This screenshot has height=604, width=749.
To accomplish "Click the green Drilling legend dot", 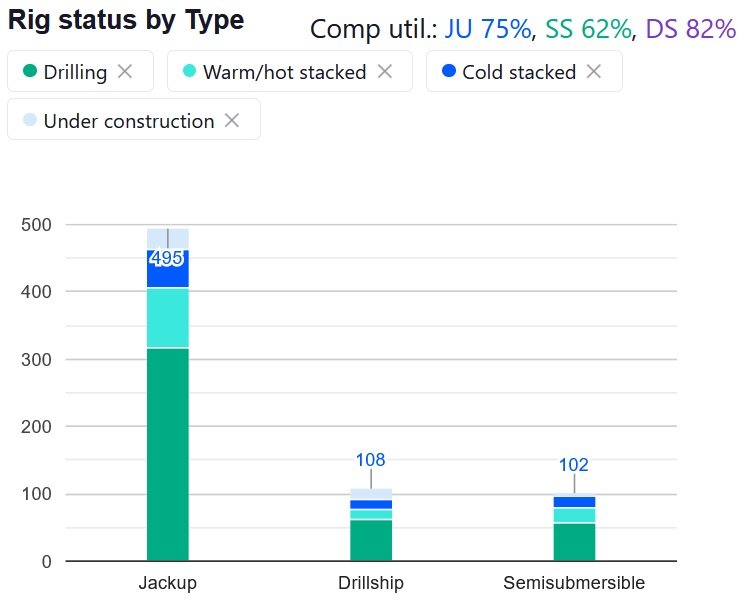I will pyautogui.click(x=30, y=72).
